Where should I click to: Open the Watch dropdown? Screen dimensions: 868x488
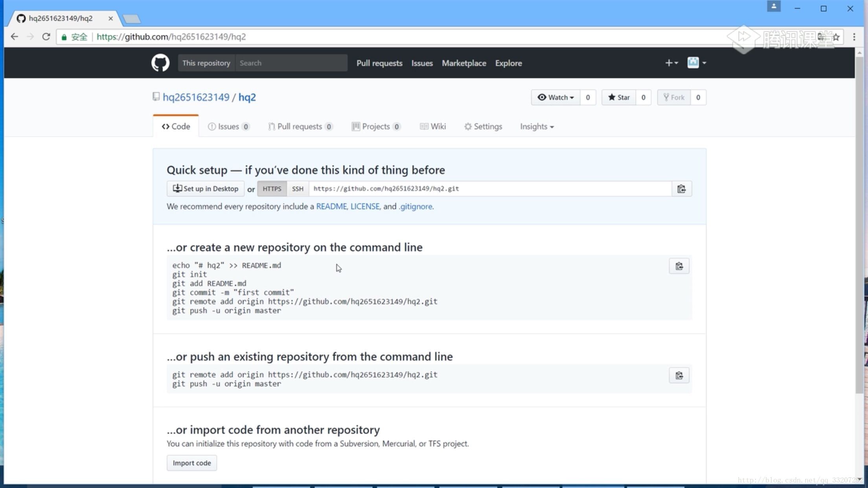pyautogui.click(x=555, y=97)
